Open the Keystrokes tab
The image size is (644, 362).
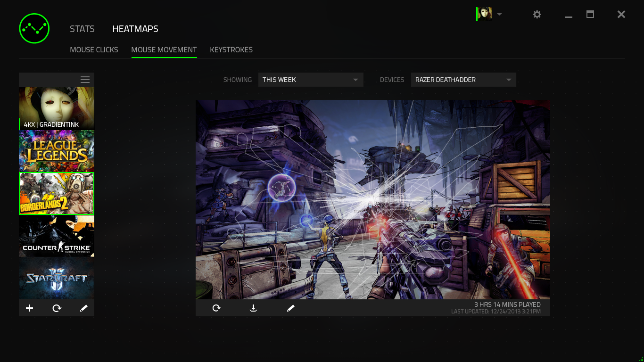pos(231,49)
